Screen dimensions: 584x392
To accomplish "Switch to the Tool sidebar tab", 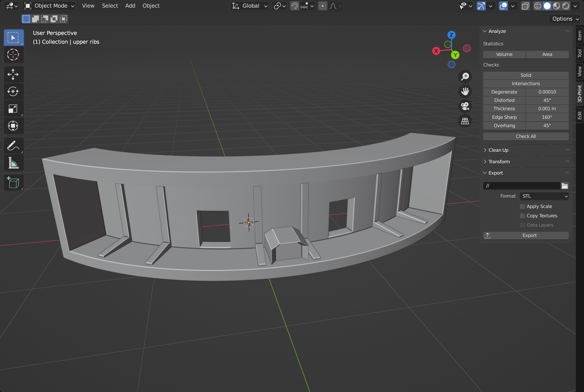I will (580, 53).
